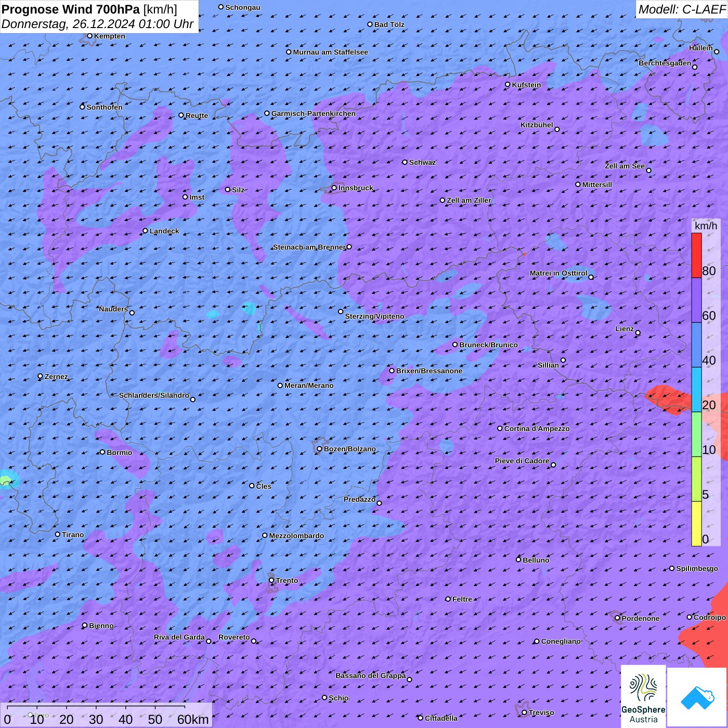Click the Treviso city marker
Screen dimensions: 728x728
(525, 713)
